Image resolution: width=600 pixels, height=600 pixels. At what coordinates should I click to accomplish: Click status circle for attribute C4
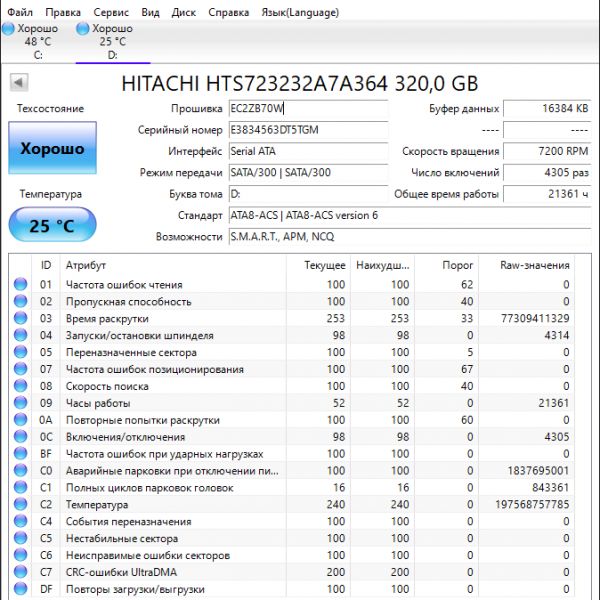tap(20, 521)
